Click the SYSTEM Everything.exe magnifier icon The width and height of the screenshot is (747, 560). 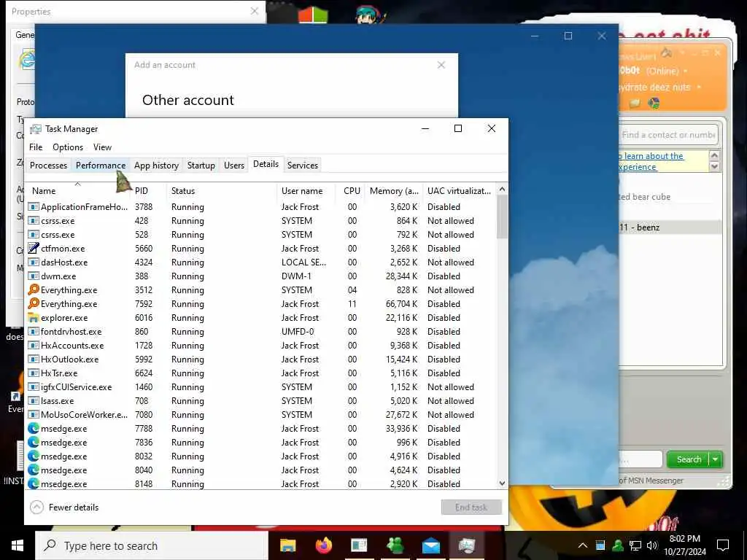click(x=34, y=289)
